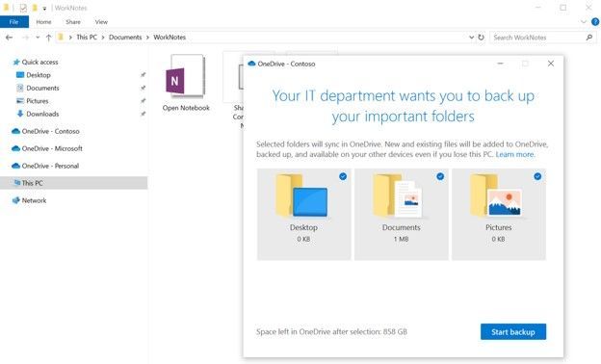The image size is (601, 364).
Task: Click the OneDrive cloud icon in dialog title
Action: tap(251, 64)
